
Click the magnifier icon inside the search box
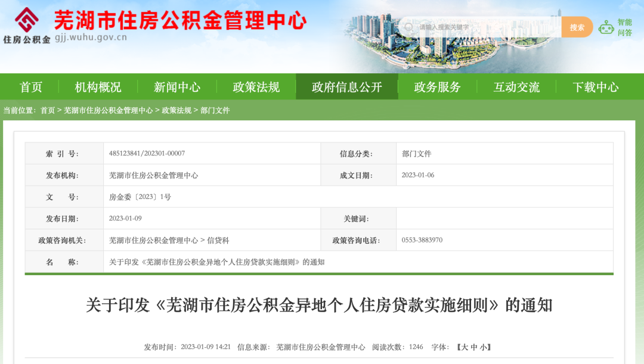(x=408, y=26)
